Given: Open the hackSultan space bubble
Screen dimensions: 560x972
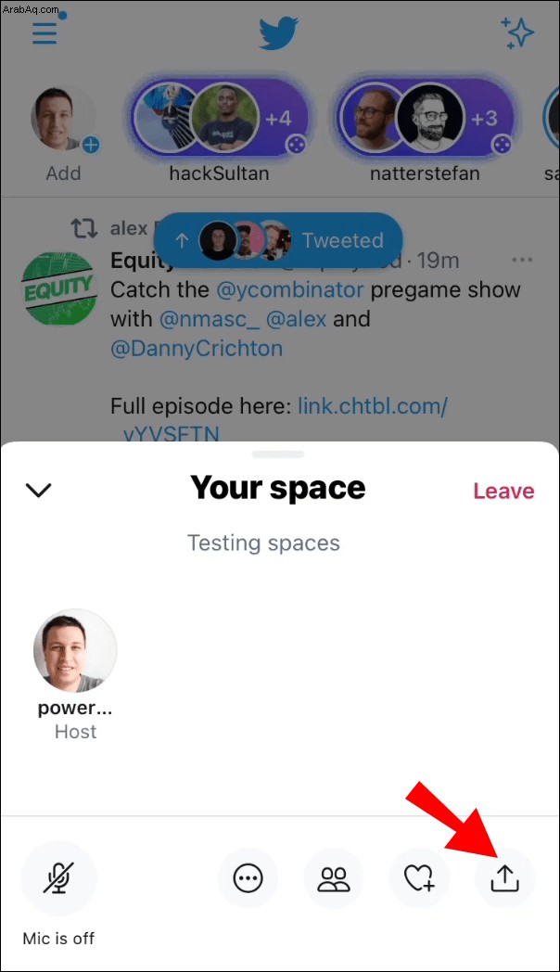Looking at the screenshot, I should (220, 118).
